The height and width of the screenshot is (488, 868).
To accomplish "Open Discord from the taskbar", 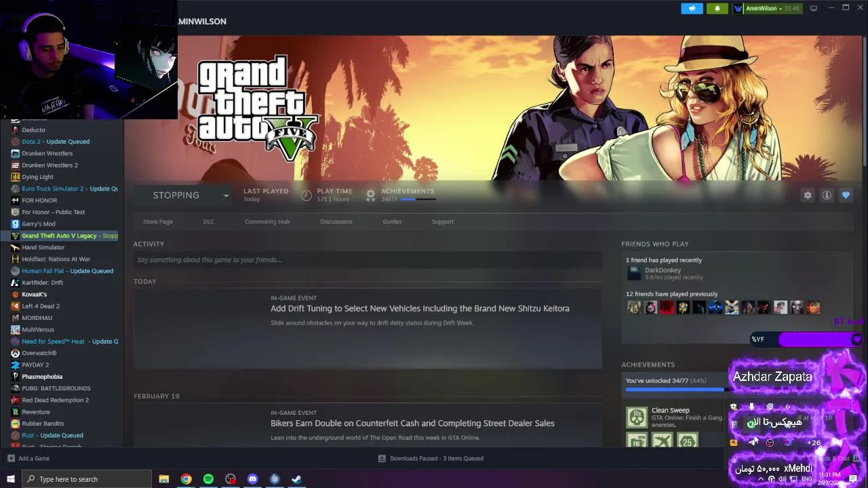I will click(x=253, y=479).
